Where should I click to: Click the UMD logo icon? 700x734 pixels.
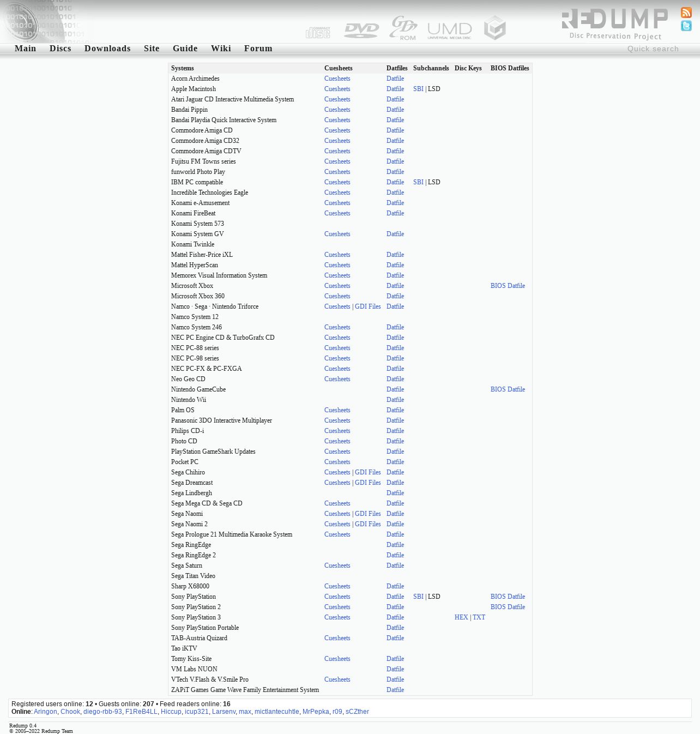[450, 31]
